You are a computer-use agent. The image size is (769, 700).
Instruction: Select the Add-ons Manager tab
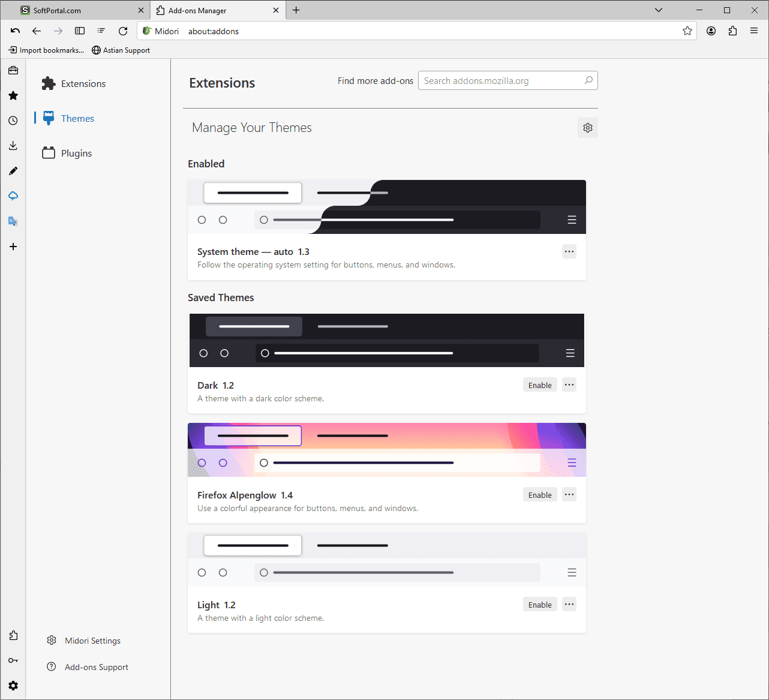coord(217,10)
